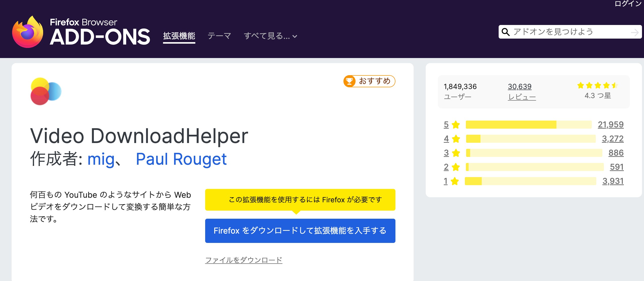Click the ADD-ONS site title
The height and width of the screenshot is (281, 644).
tap(100, 37)
